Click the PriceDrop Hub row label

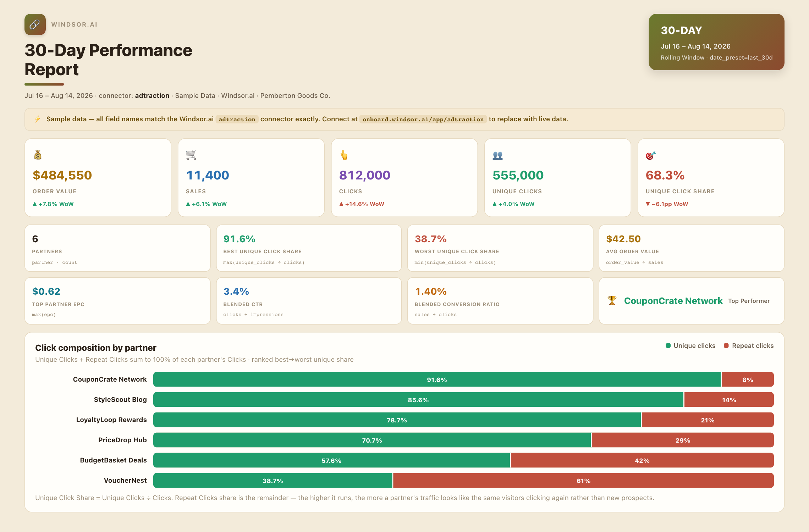click(122, 440)
